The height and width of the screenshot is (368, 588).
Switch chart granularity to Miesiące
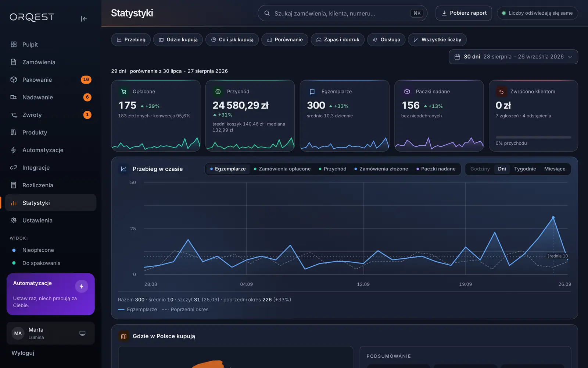[x=555, y=169]
